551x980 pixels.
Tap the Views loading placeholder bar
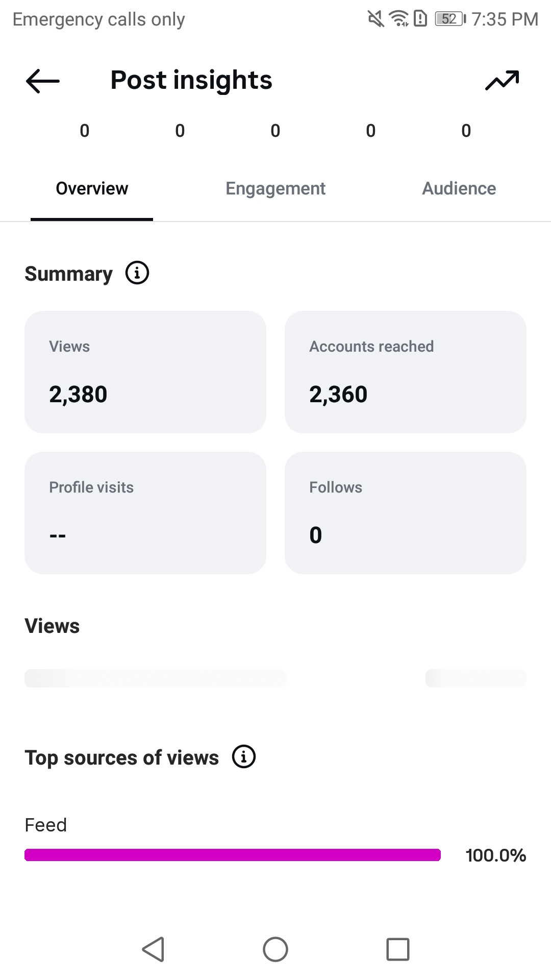[x=155, y=678]
